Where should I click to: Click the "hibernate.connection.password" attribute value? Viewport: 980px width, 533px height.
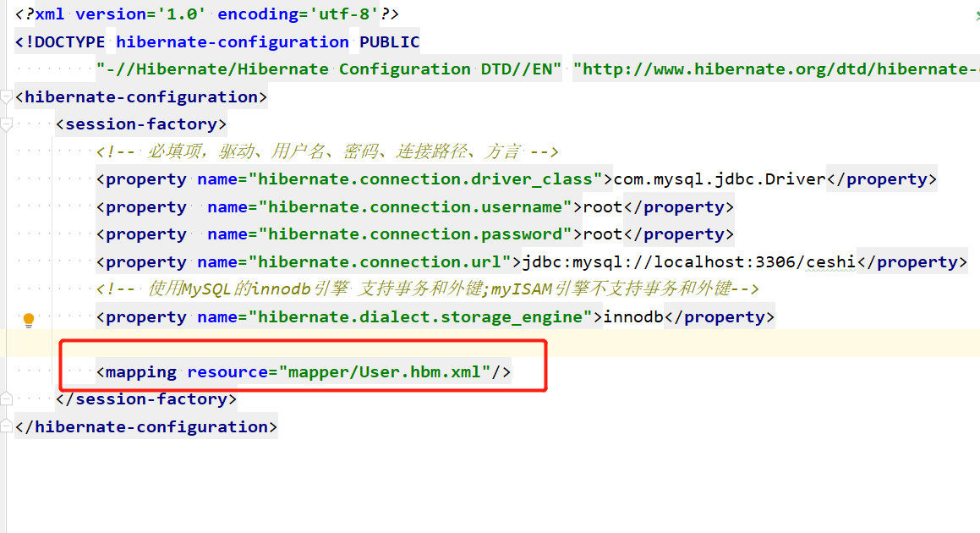click(415, 234)
